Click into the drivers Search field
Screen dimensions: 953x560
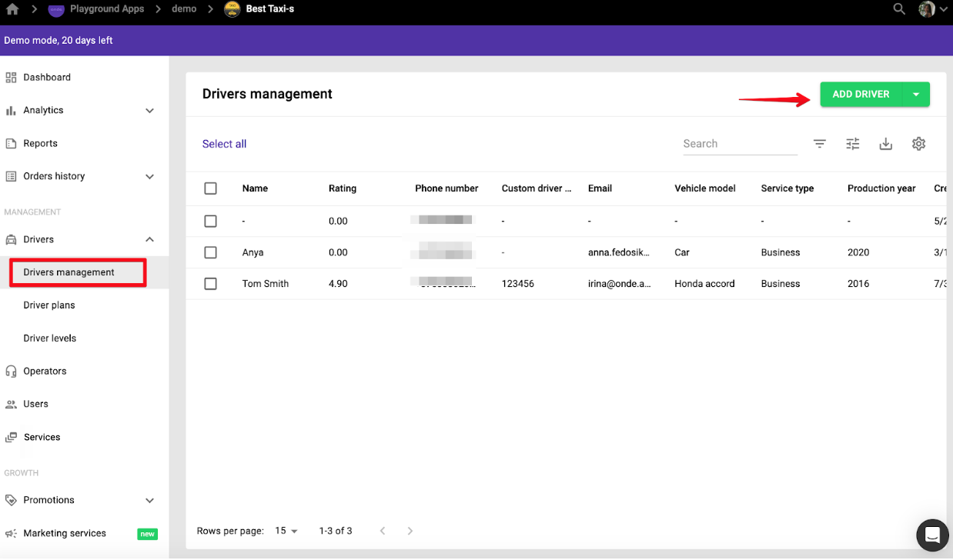click(x=739, y=144)
